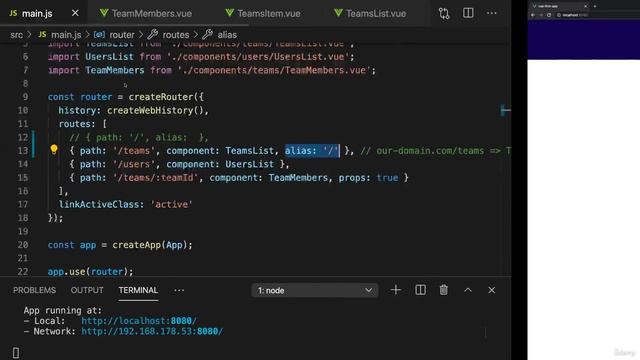The image size is (640, 360).
Task: Close the main.js editor tab
Action: [75, 13]
